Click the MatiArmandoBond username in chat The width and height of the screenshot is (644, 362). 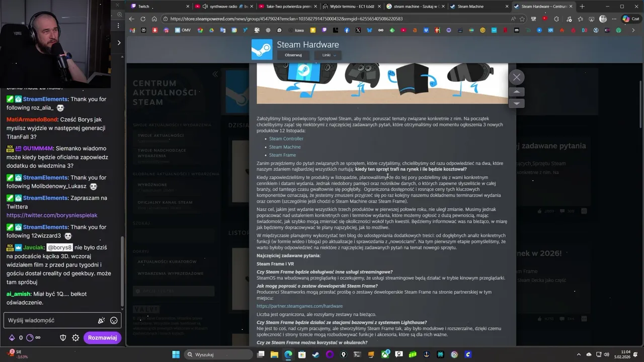31,120
